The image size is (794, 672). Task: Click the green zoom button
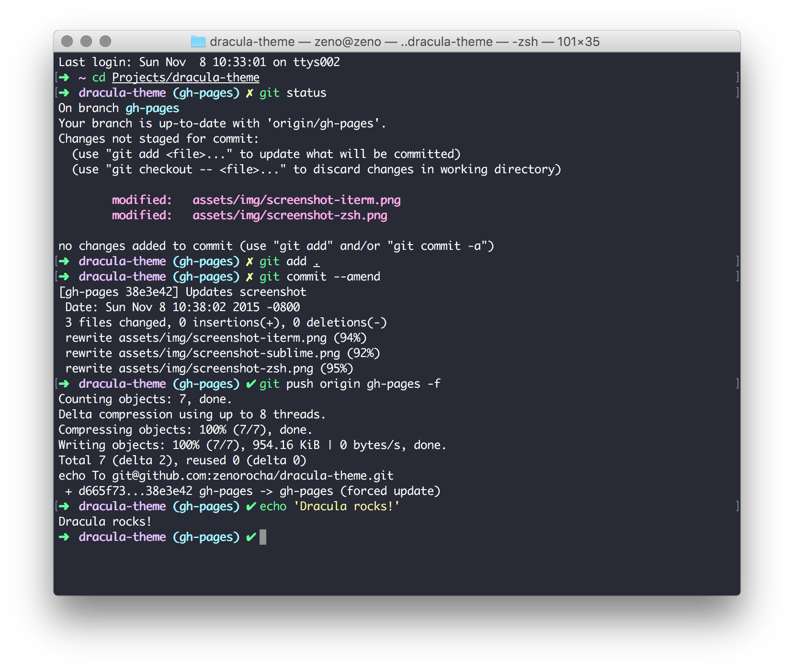tap(105, 41)
